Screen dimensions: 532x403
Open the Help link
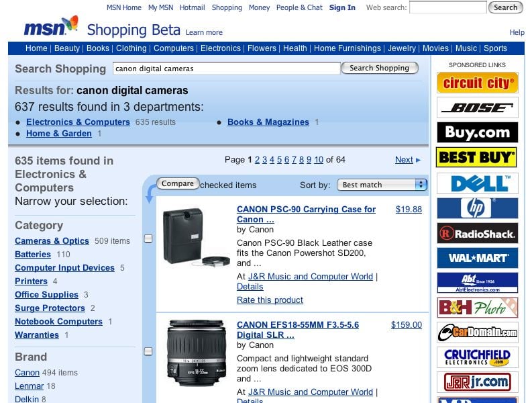[517, 32]
